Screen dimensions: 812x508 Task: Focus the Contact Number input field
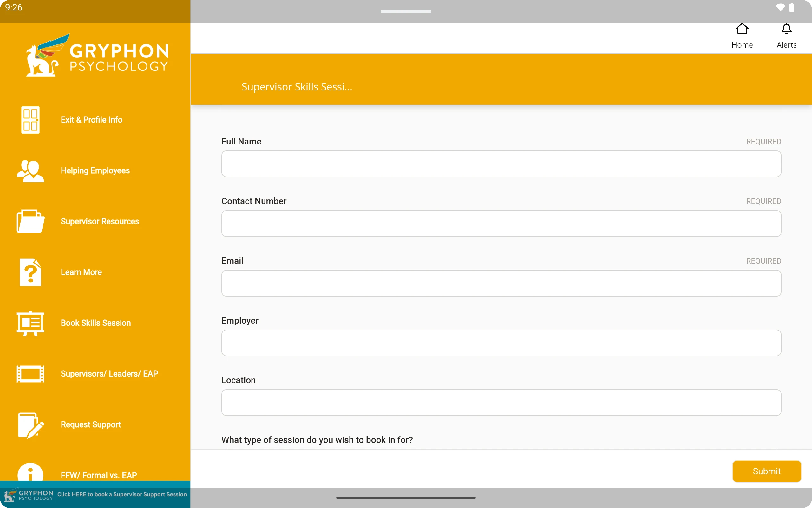click(501, 224)
